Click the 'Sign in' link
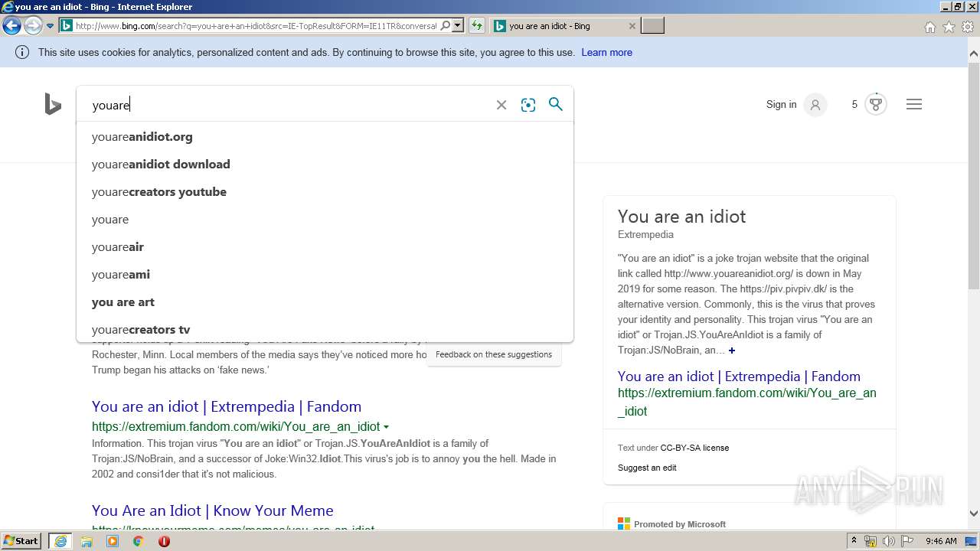This screenshot has width=980, height=551. tap(781, 104)
